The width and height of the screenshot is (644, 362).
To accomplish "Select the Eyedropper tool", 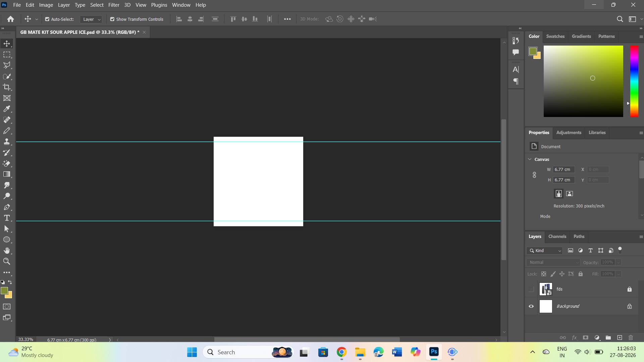I will click(7, 109).
